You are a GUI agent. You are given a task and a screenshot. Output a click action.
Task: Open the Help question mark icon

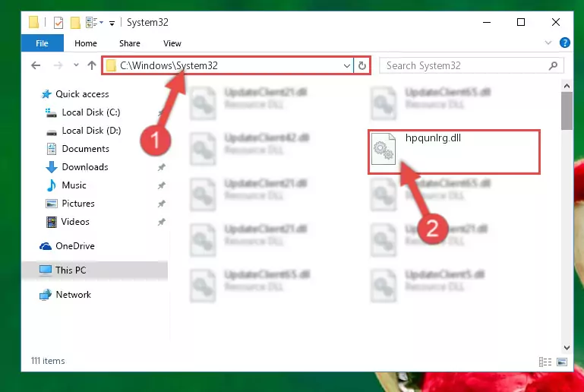point(564,43)
